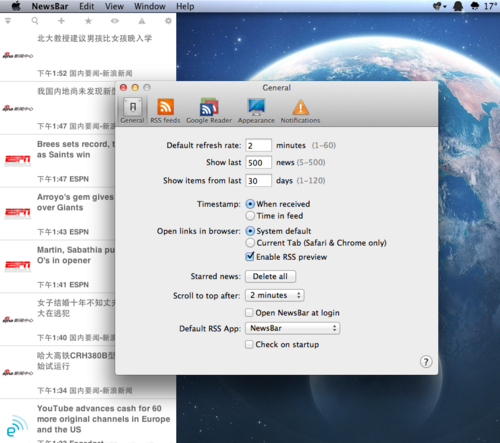Open the Martin, Sabathia ESPN news item
This screenshot has width=500, height=443.
point(57,267)
